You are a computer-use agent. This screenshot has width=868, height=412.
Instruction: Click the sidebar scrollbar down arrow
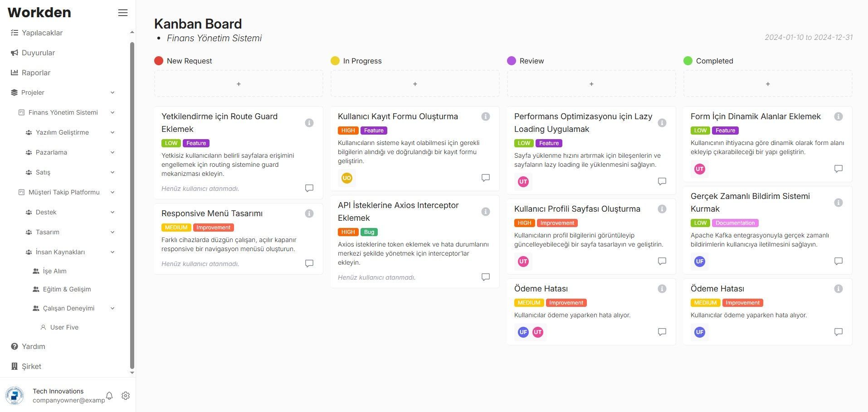132,373
